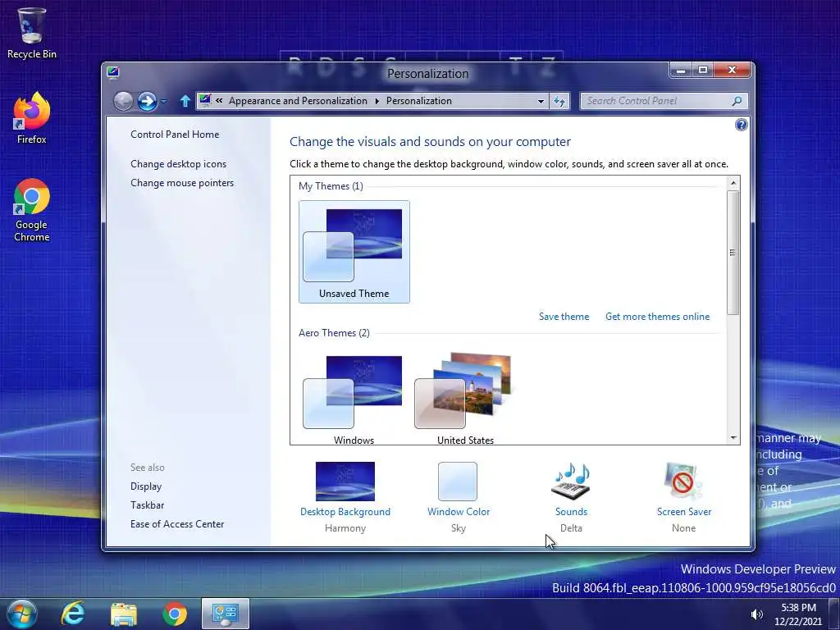
Task: Close the Personalization window
Action: click(x=733, y=71)
